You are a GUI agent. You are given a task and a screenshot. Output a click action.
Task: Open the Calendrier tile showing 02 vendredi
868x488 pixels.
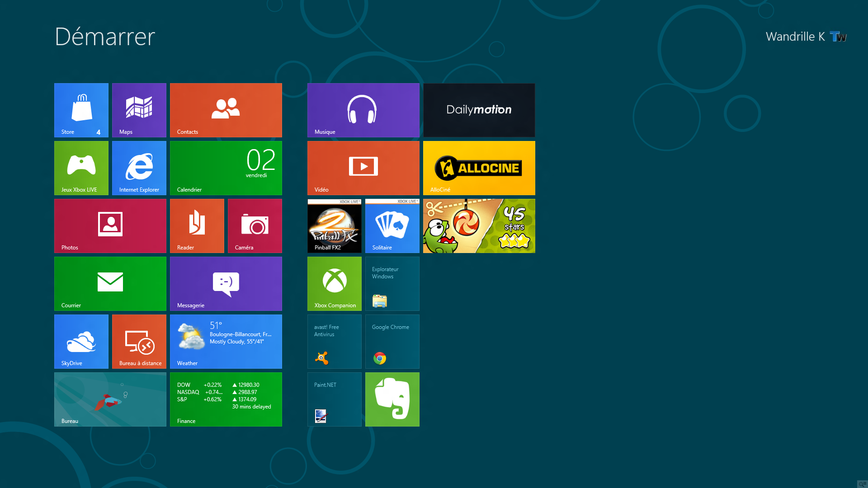pos(226,168)
